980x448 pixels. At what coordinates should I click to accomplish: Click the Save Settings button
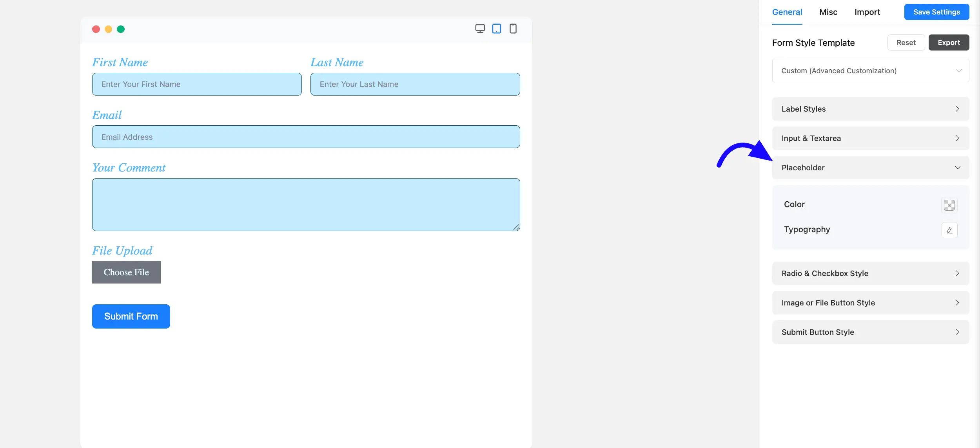click(x=936, y=12)
